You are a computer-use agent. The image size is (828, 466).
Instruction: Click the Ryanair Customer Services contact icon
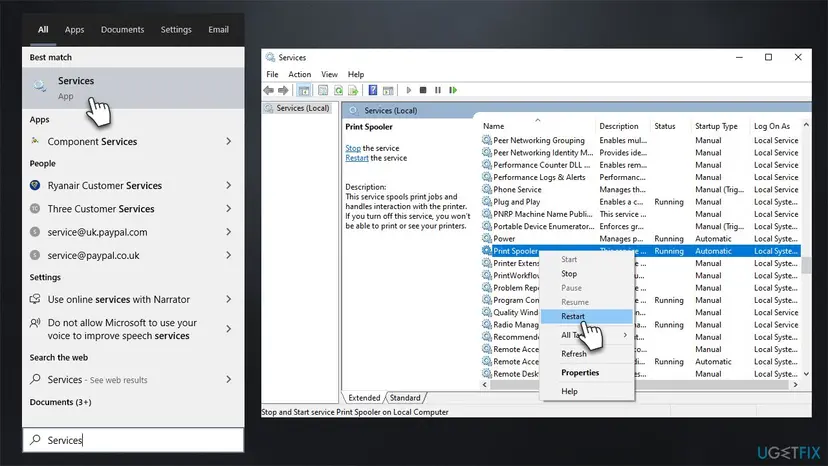point(35,185)
